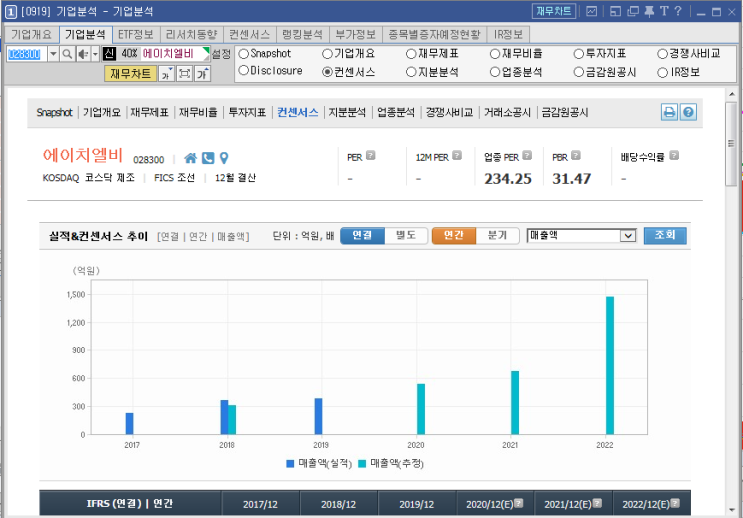743x518 pixels.
Task: Click the help mark in 2021/12(E) column header
Action: 598,503
